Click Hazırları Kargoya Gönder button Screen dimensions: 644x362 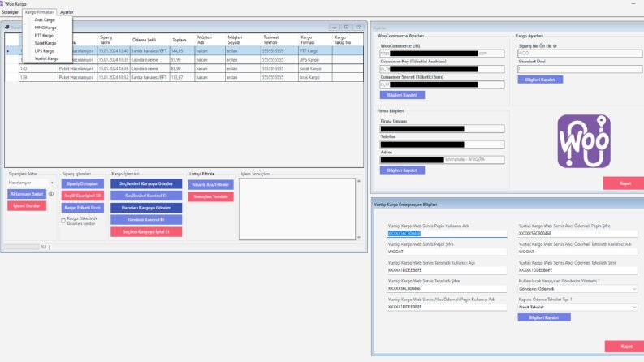[146, 208]
